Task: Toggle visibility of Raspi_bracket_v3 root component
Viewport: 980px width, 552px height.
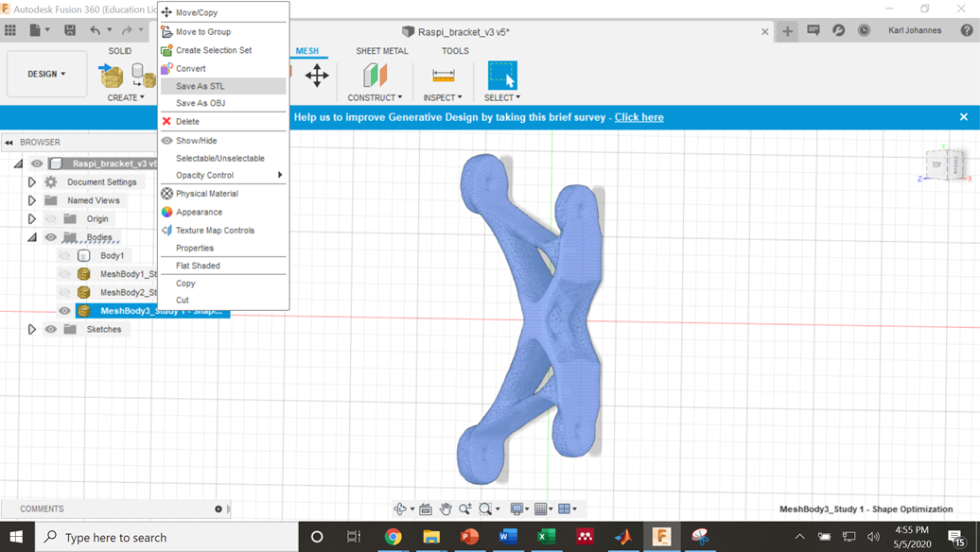Action: pos(37,164)
